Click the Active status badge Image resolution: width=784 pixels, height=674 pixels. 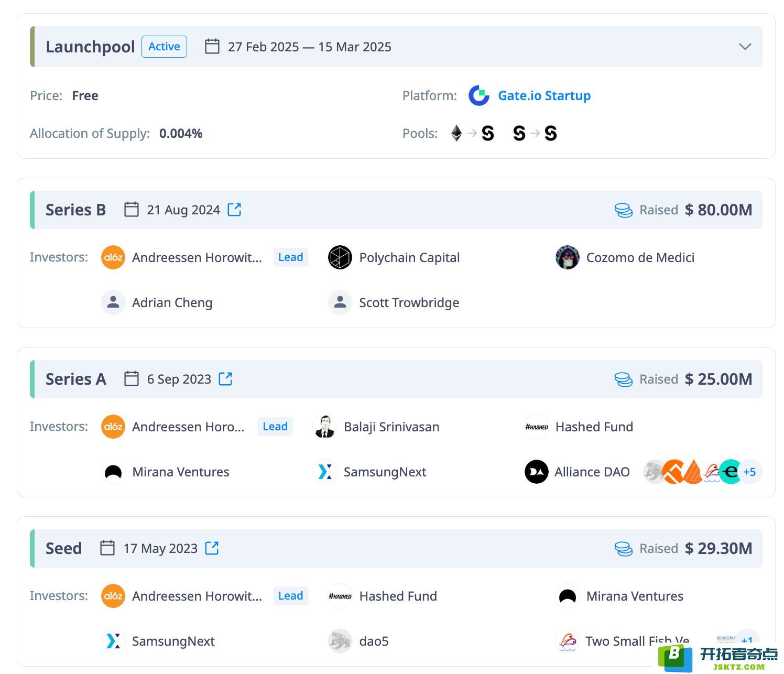(164, 47)
